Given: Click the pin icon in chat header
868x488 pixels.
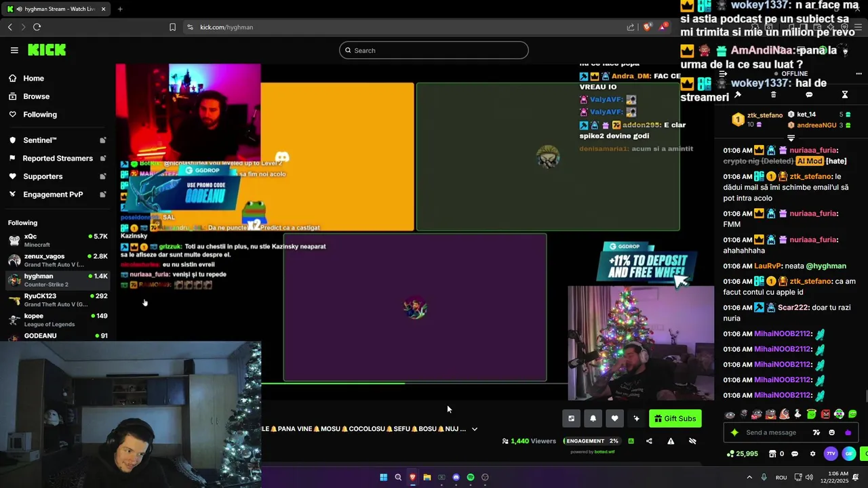Looking at the screenshot, I should [738, 95].
